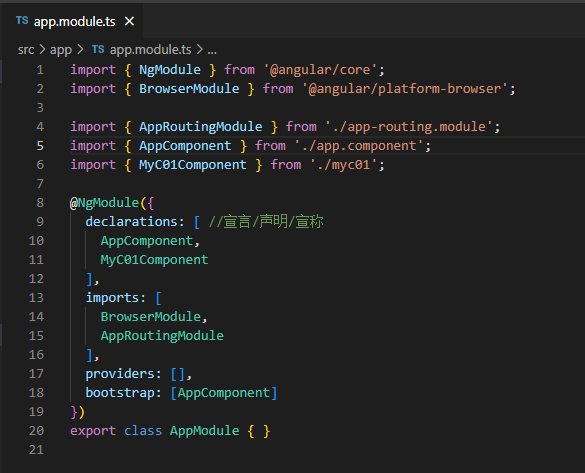585x473 pixels.
Task: Click the imports property key
Action: (x=112, y=298)
